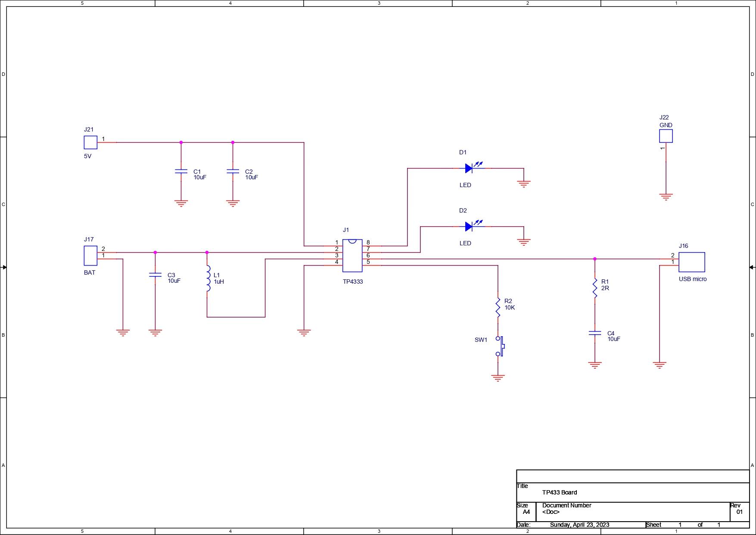This screenshot has height=535, width=756.
Task: Select pushbutton switch SW1 symbol
Action: pos(500,346)
